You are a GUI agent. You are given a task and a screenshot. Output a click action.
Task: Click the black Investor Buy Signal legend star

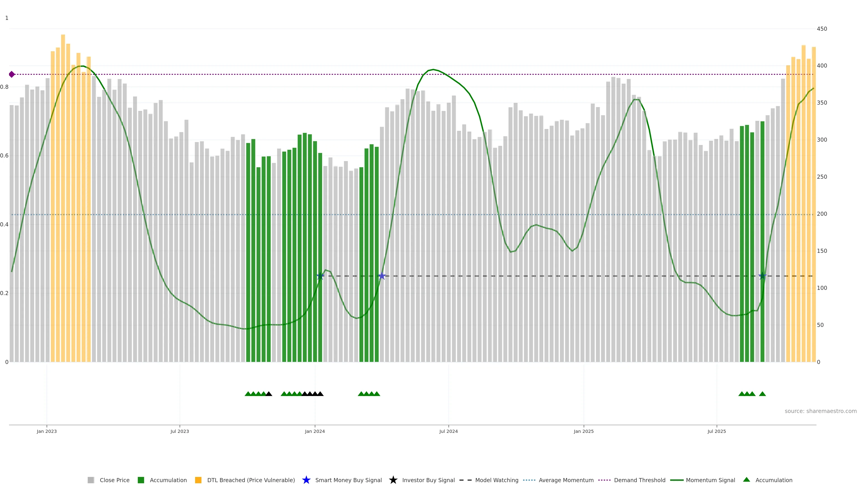pyautogui.click(x=393, y=480)
